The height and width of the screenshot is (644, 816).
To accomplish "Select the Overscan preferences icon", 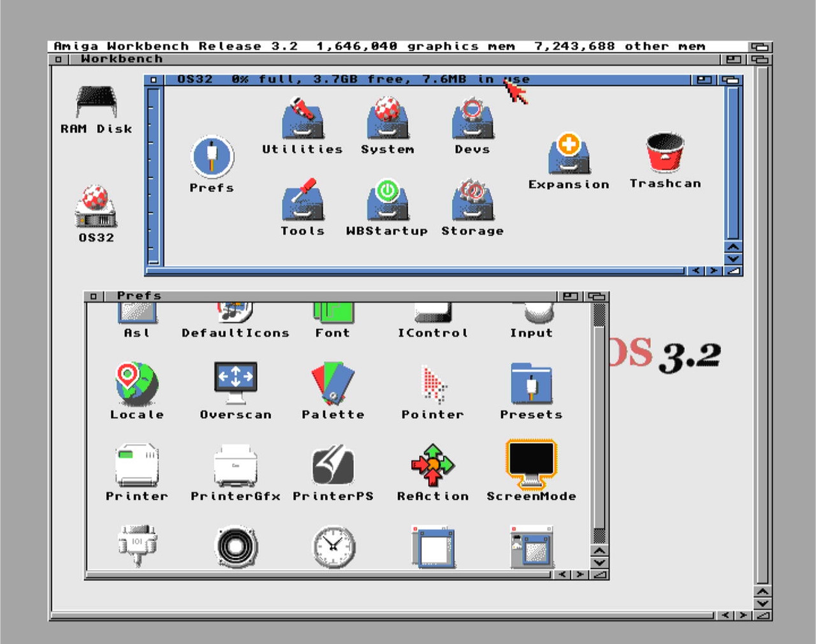I will tap(236, 383).
